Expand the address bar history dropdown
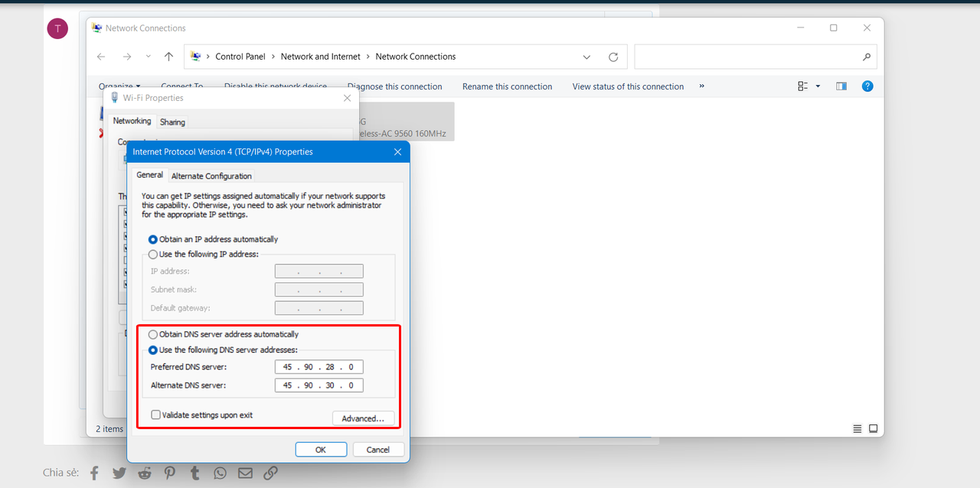This screenshot has width=980, height=488. point(586,57)
